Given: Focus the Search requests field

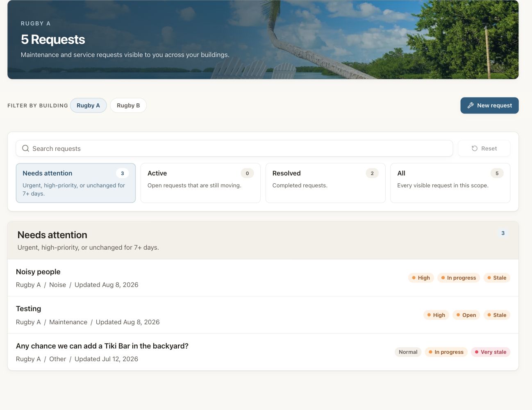Looking at the screenshot, I should pyautogui.click(x=234, y=148).
